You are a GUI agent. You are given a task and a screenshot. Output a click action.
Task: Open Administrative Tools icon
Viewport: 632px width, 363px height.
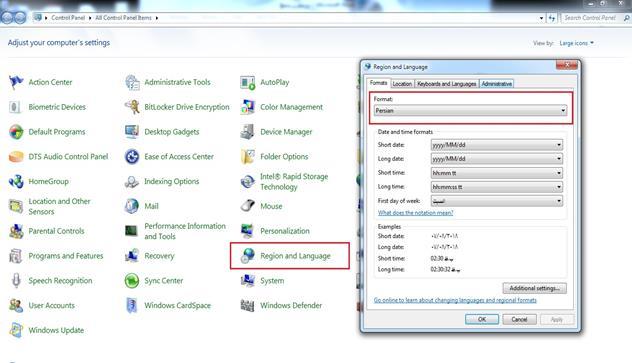pos(132,82)
